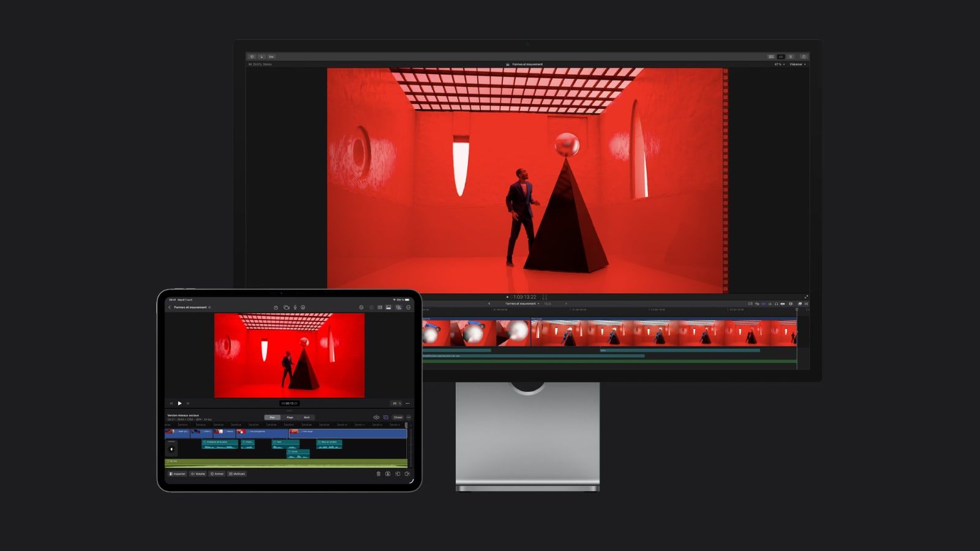Click the share icon at top right of display

804,57
